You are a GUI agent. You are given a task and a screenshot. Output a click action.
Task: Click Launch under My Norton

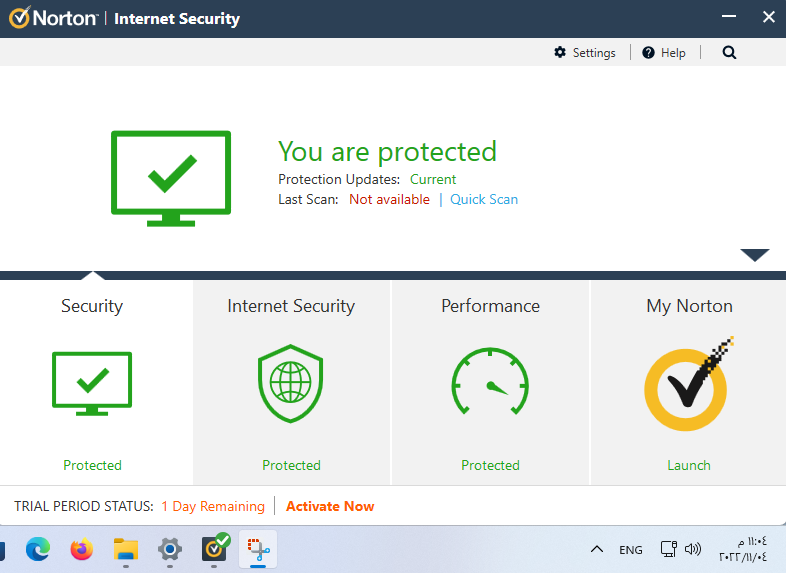pos(689,465)
